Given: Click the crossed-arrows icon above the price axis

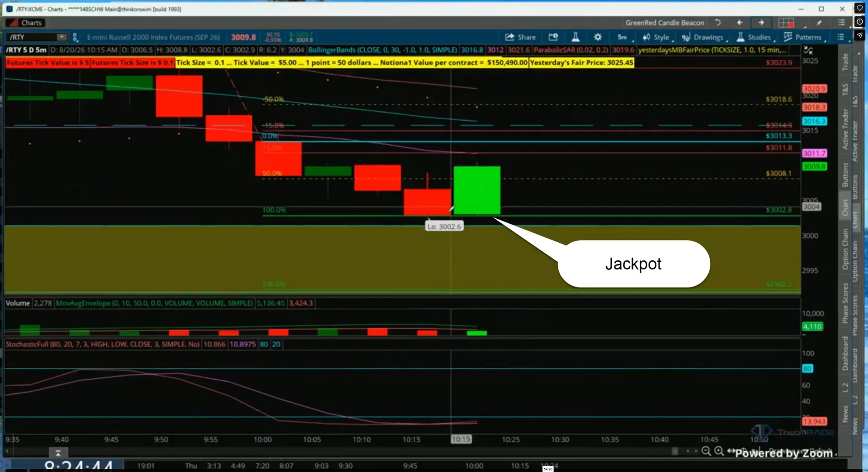Looking at the screenshot, I should (808, 50).
